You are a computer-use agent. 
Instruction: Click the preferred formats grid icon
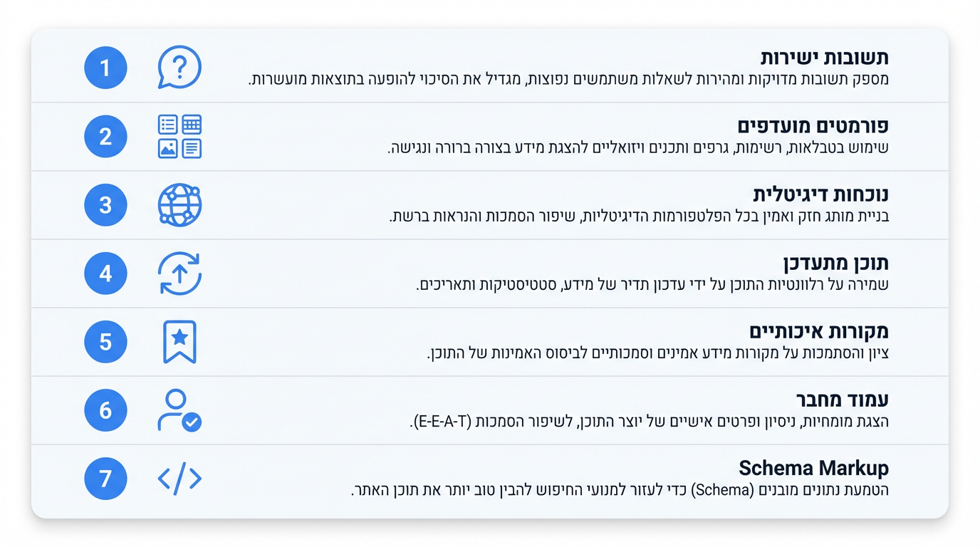coord(179,136)
